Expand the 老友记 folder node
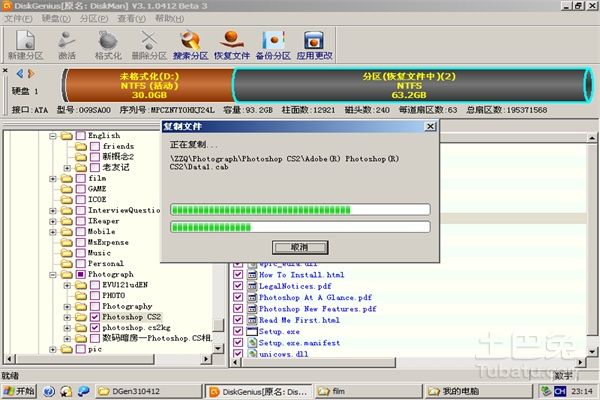 (67, 168)
